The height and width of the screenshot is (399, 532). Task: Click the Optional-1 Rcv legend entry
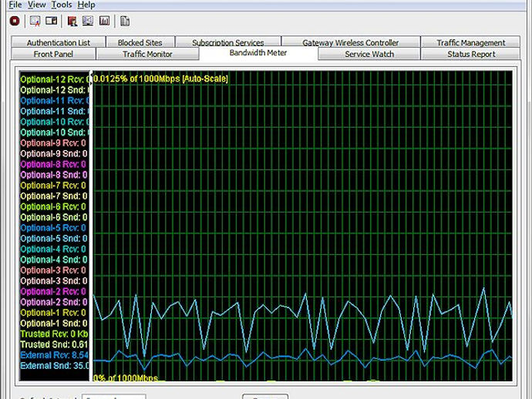coord(53,313)
